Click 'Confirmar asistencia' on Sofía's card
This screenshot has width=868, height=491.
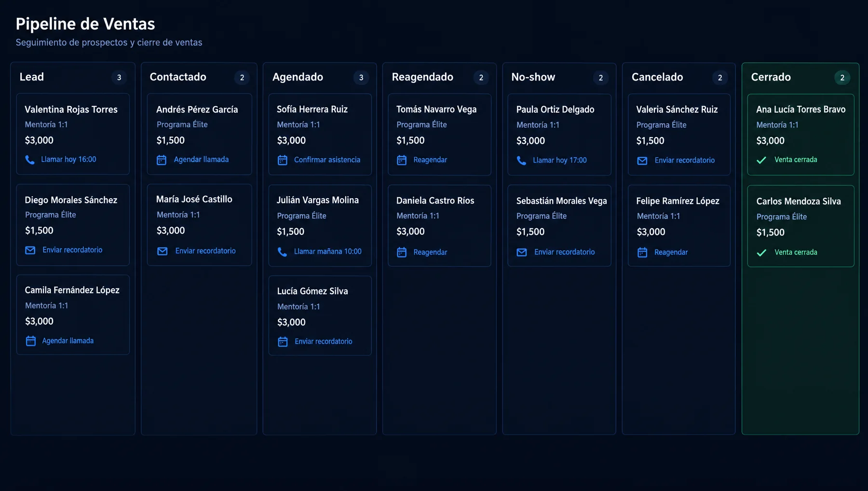click(327, 160)
